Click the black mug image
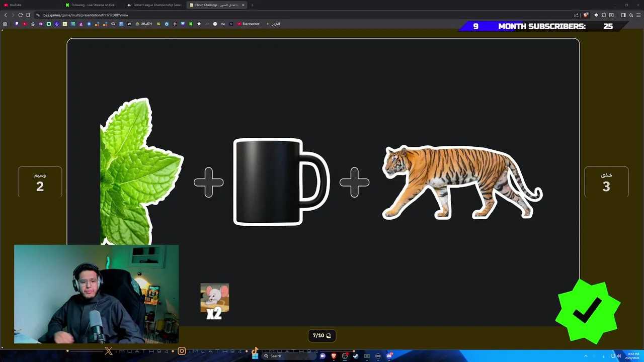 pos(281,182)
